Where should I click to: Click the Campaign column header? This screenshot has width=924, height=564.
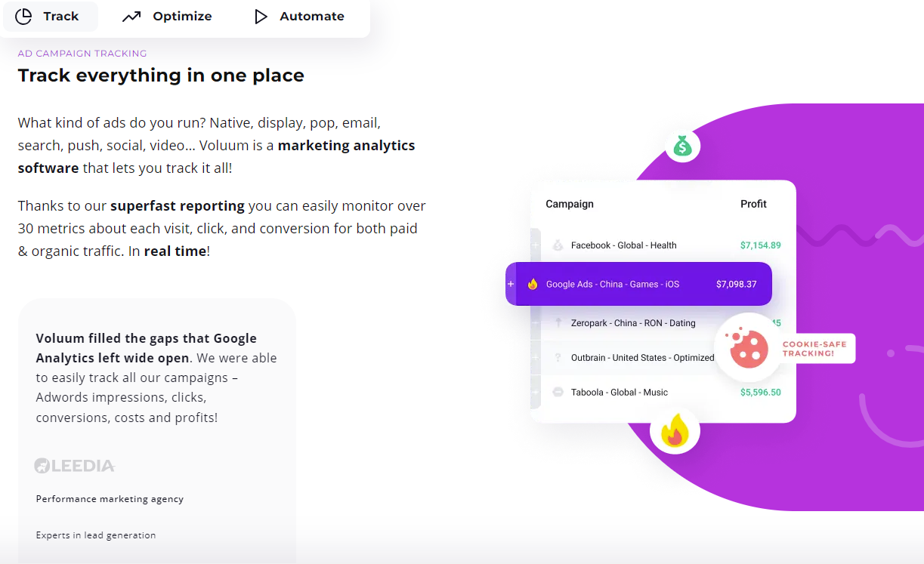point(570,204)
